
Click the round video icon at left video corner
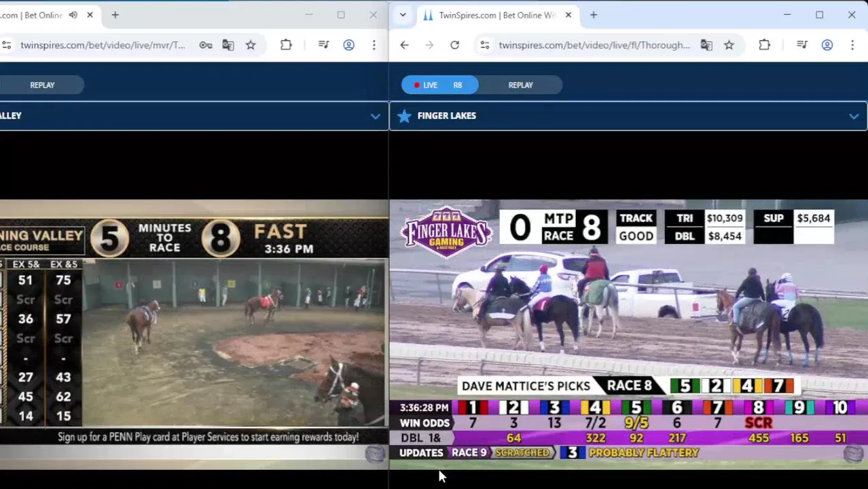tap(374, 454)
